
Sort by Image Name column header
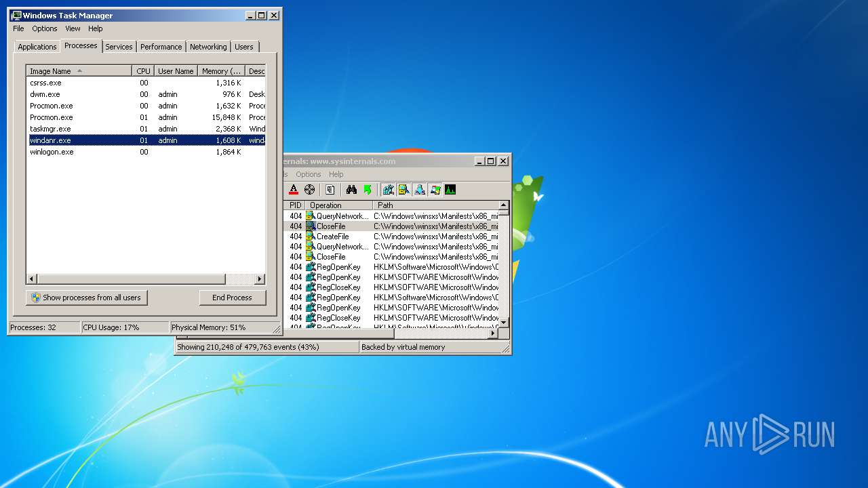[x=79, y=71]
